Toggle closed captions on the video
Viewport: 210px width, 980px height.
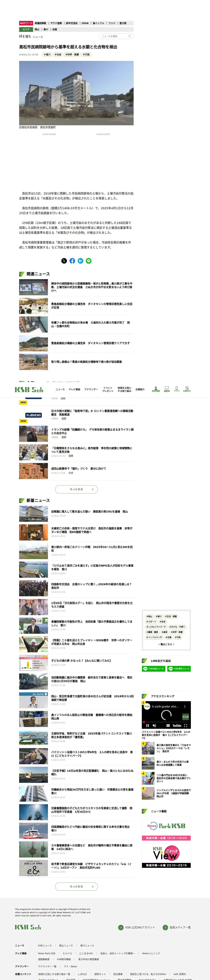pyautogui.click(x=168, y=726)
